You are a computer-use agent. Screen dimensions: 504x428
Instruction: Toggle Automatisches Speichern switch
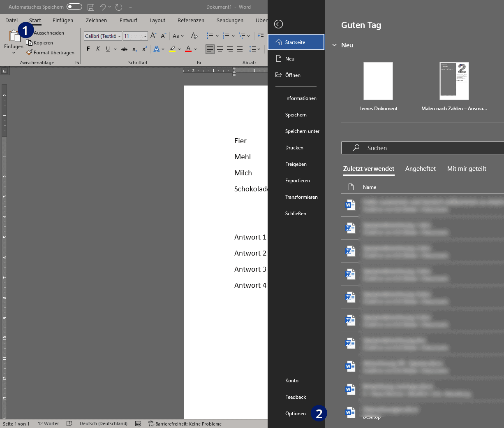pyautogui.click(x=74, y=7)
